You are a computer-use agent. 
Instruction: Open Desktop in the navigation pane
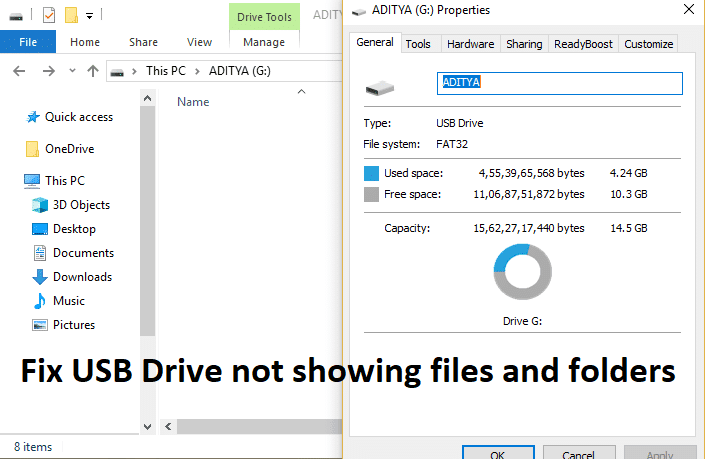(x=74, y=229)
